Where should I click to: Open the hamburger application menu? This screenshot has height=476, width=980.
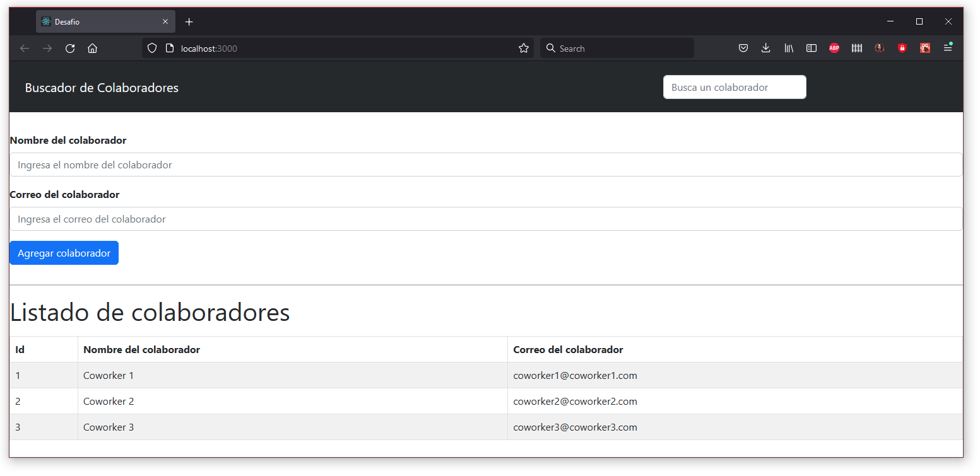pyautogui.click(x=947, y=47)
